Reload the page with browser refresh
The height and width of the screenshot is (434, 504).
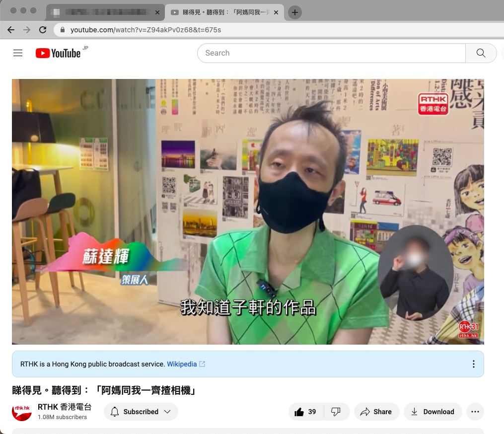(x=43, y=30)
